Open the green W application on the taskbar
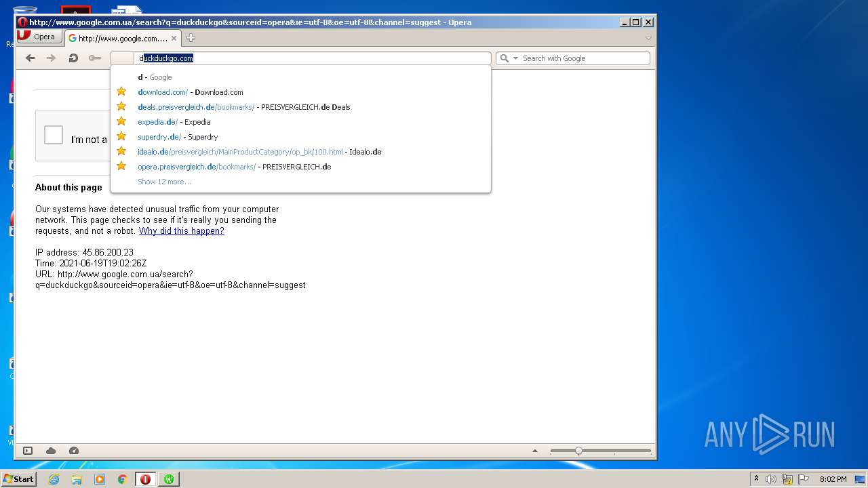 click(x=168, y=479)
